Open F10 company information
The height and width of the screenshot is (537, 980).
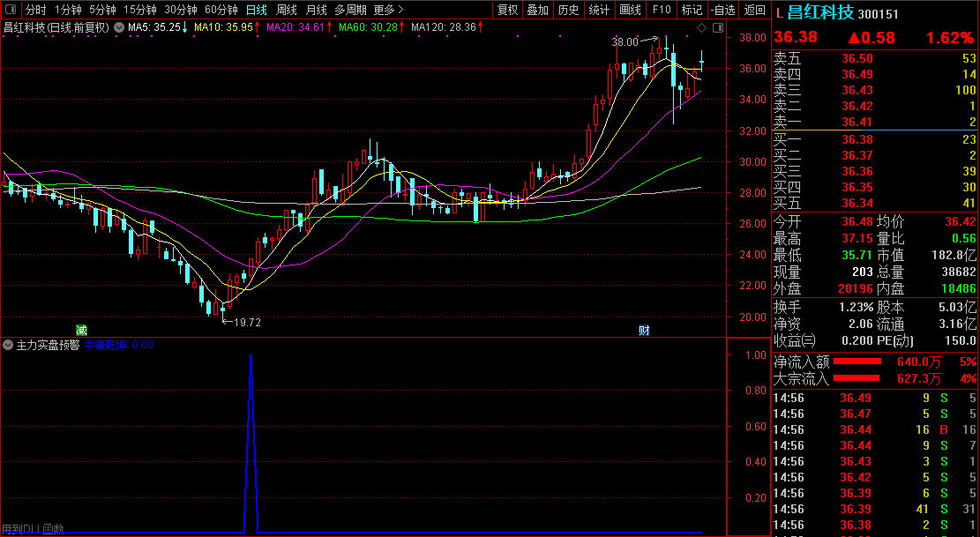tap(662, 10)
